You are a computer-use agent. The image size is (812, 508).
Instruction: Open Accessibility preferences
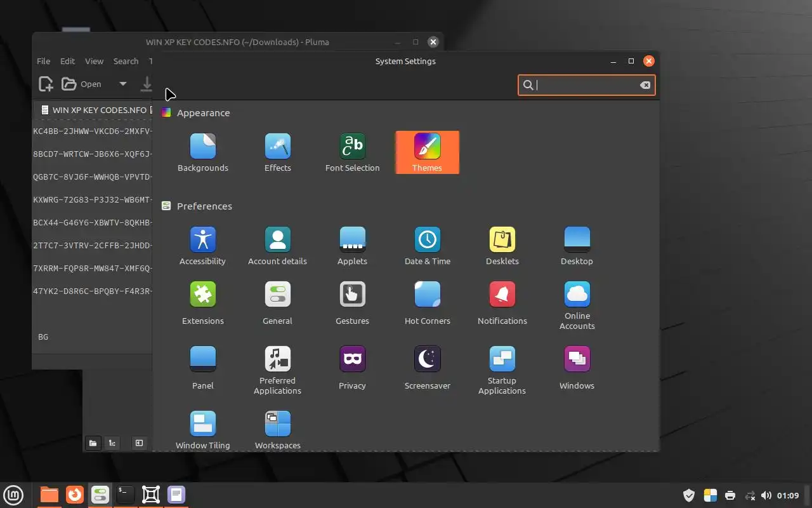203,246
